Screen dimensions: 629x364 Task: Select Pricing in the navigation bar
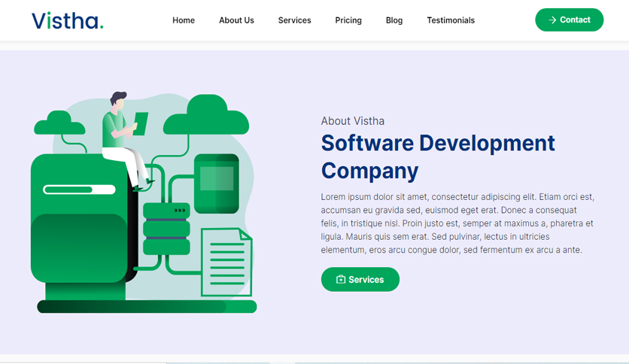(348, 20)
